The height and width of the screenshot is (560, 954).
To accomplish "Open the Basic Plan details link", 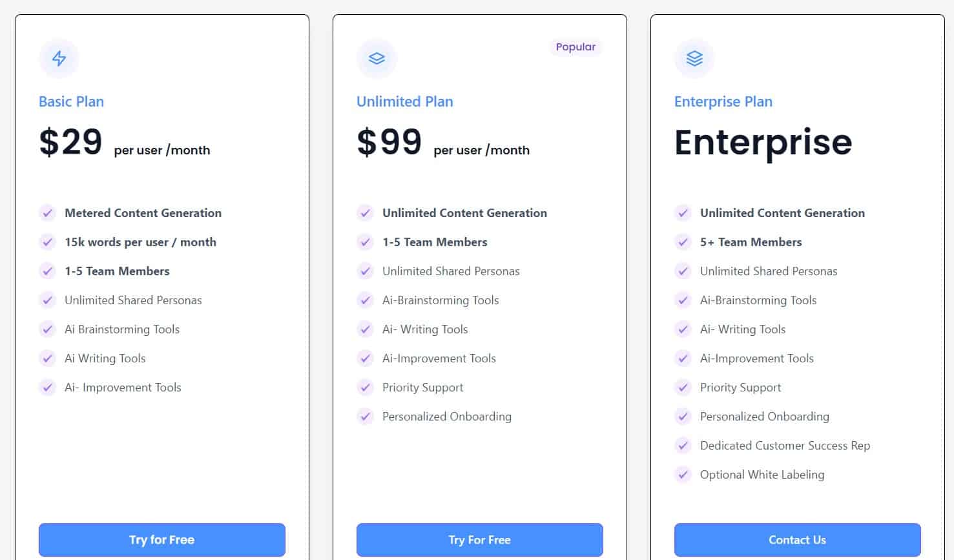I will tap(71, 101).
